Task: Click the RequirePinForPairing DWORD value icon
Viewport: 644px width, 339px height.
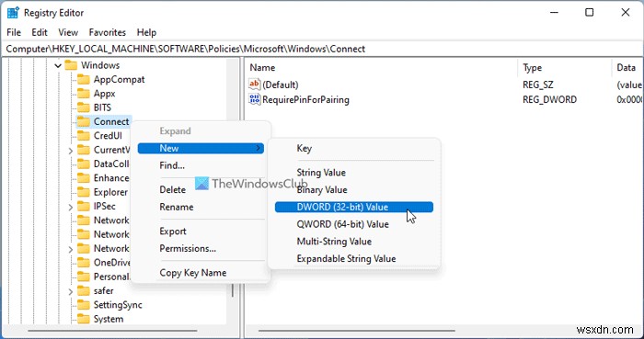Action: (255, 99)
